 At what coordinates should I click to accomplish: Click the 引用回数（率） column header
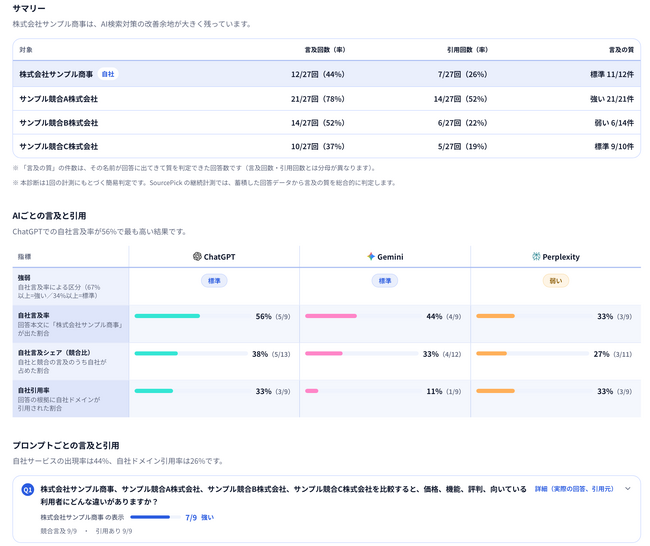pyautogui.click(x=467, y=50)
